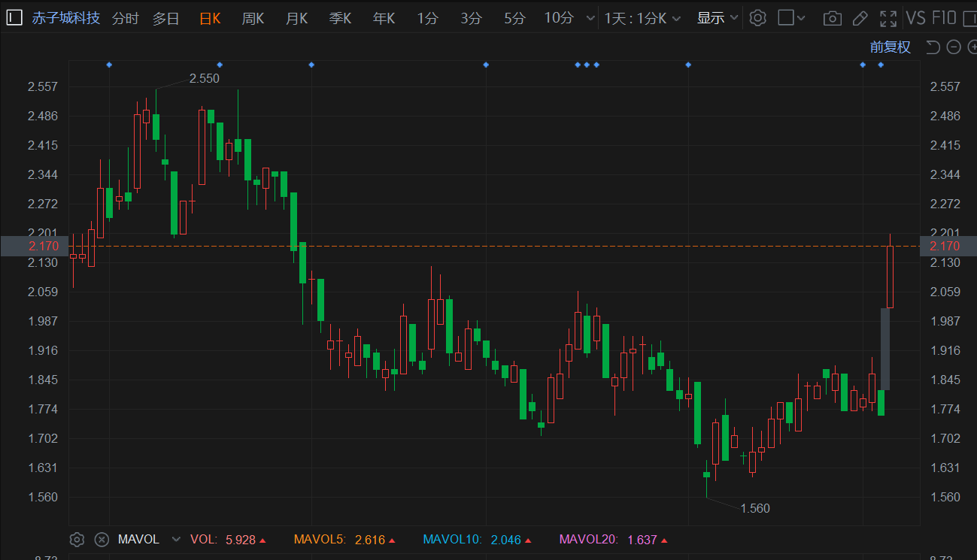Click the square layout icon in toolbar
The image size is (977, 560).
(x=786, y=17)
